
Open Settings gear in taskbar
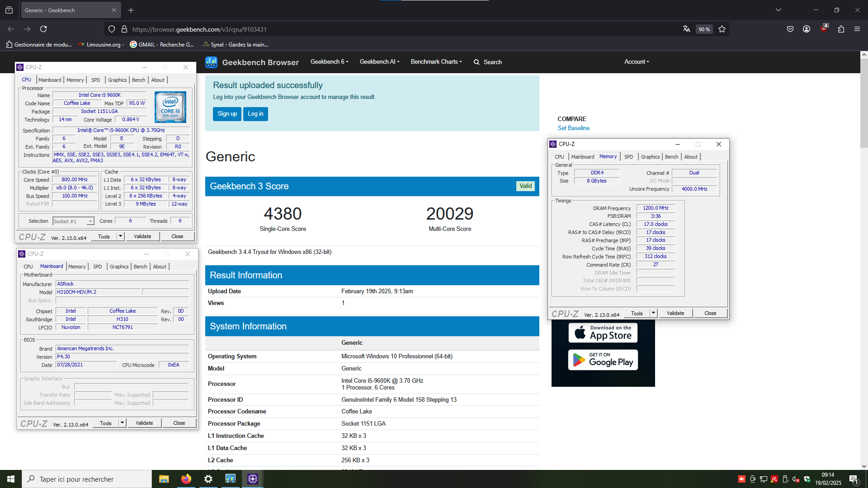208,479
